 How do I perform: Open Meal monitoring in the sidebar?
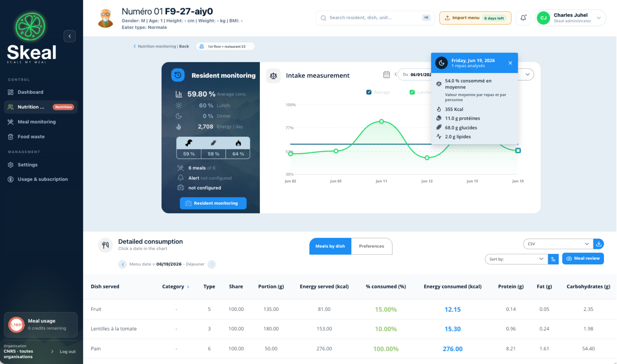pyautogui.click(x=41, y=122)
